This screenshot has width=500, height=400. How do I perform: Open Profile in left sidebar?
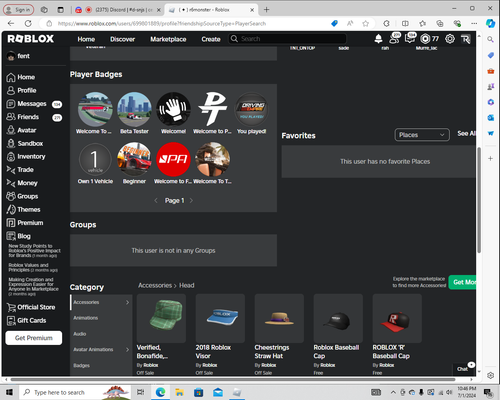click(22, 90)
